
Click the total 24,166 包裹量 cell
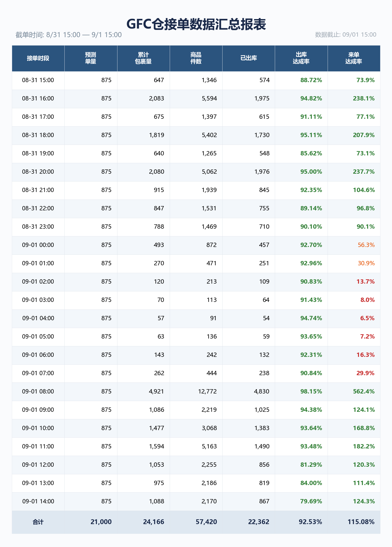pyautogui.click(x=154, y=522)
